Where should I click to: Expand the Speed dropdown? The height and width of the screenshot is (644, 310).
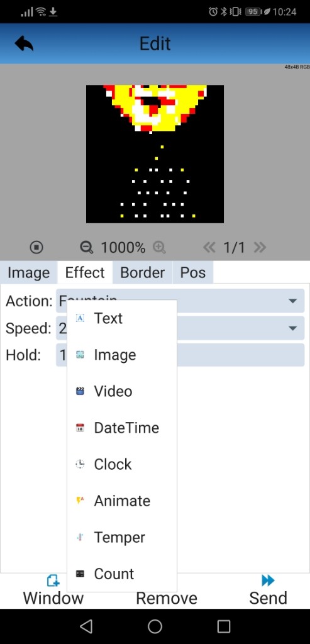(x=292, y=328)
